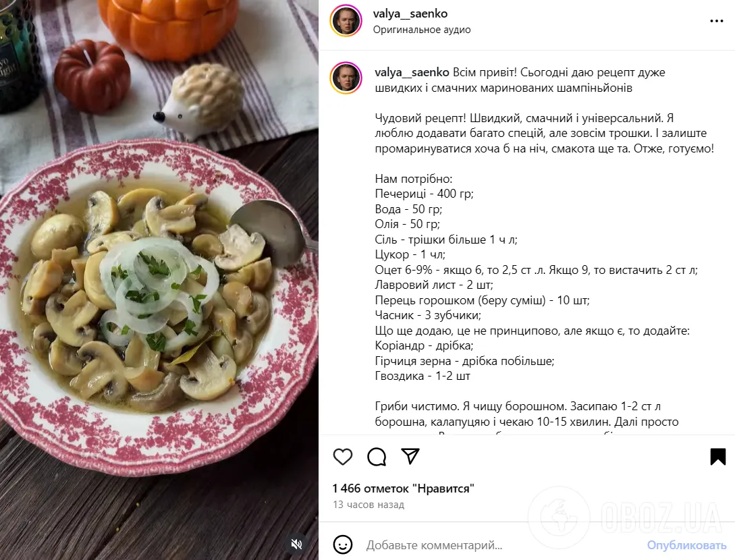The image size is (735, 560).
Task: Click the header profile avatar
Action: pyautogui.click(x=346, y=21)
